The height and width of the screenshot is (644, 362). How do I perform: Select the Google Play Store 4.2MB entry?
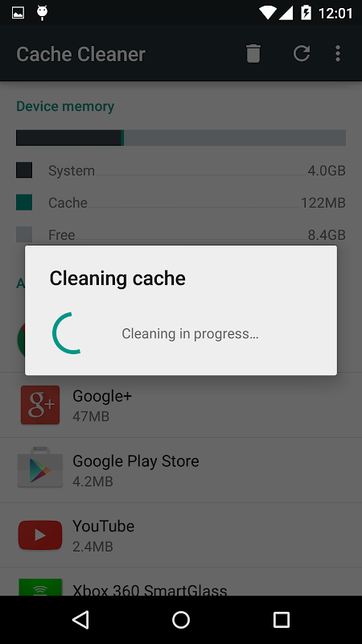click(181, 470)
